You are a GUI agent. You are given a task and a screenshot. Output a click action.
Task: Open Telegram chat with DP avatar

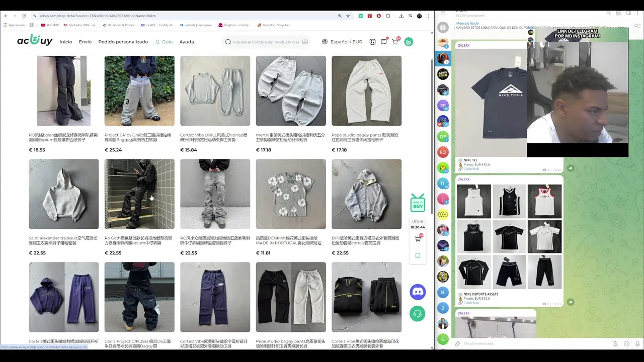point(443,136)
